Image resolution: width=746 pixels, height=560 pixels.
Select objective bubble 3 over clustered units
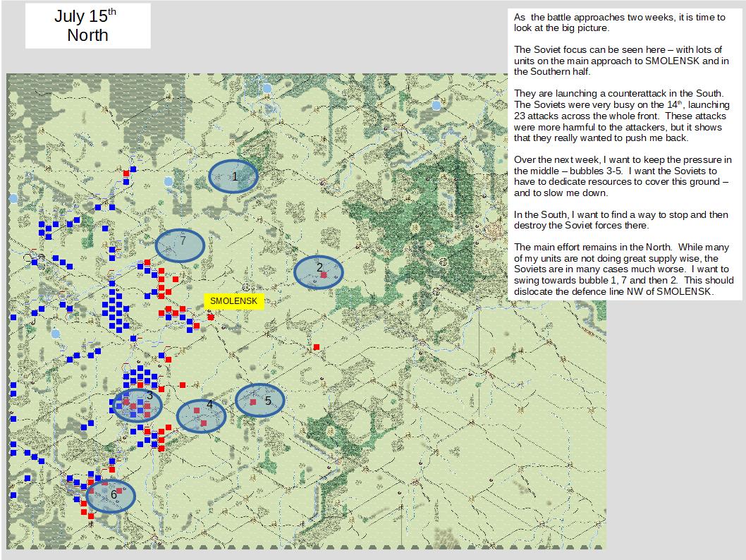pos(137,406)
